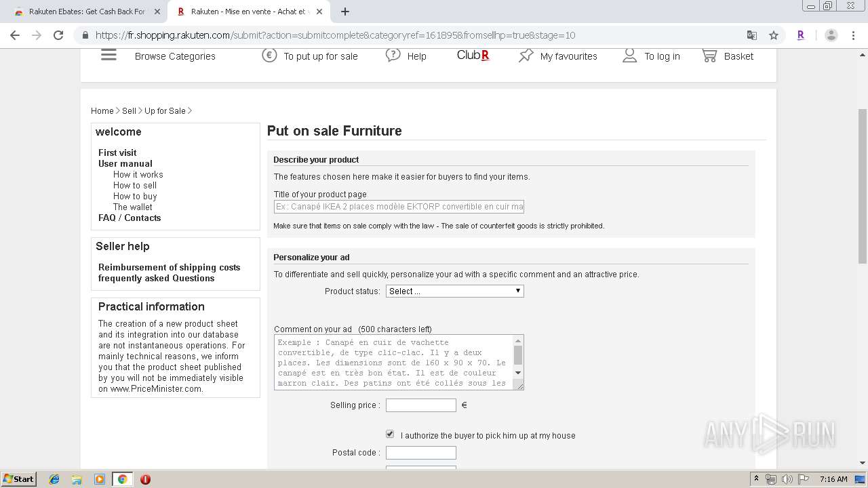Open the How it works link

point(138,174)
